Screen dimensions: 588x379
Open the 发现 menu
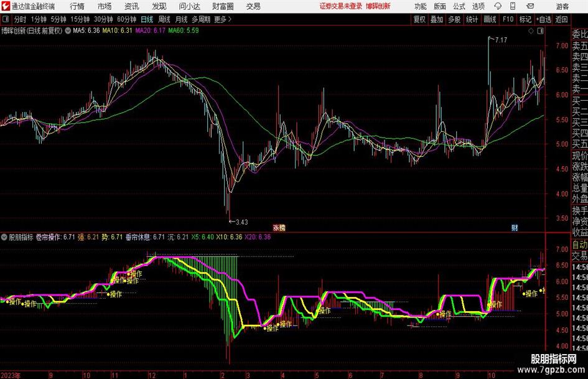pyautogui.click(x=159, y=6)
